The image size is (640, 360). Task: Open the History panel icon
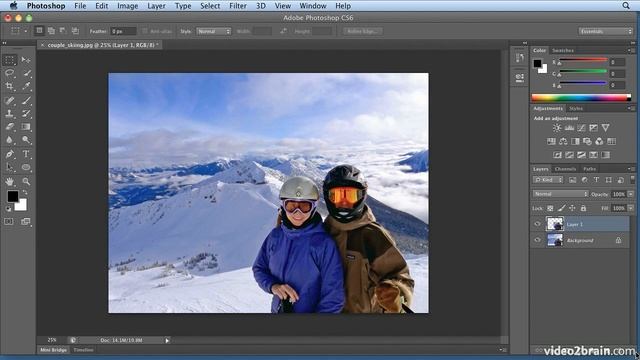(x=520, y=58)
